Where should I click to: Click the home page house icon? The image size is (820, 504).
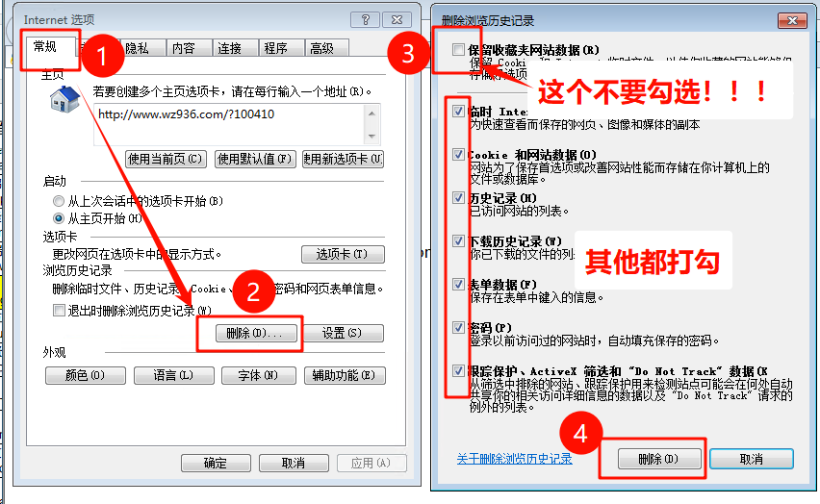point(64,99)
